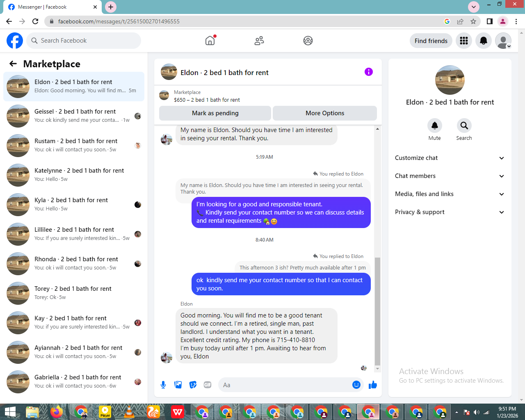This screenshot has width=525, height=420.
Task: Open the Groups icon in top navigation
Action: (308, 41)
